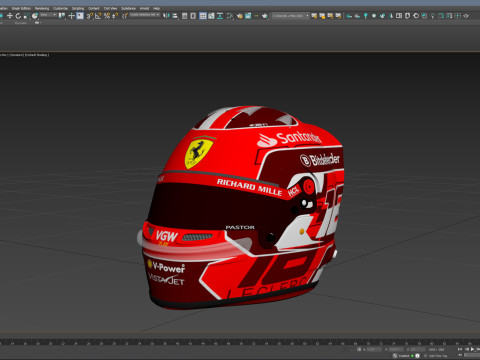Image resolution: width=480 pixels, height=360 pixels.
Task: Click Use Pivot Point Center icon
Action: tap(61, 16)
